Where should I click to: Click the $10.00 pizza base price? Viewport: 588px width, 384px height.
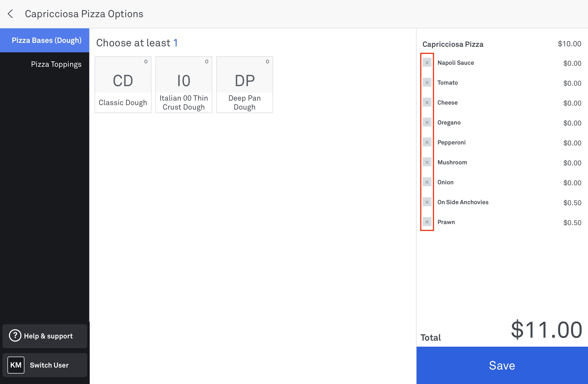tap(570, 44)
